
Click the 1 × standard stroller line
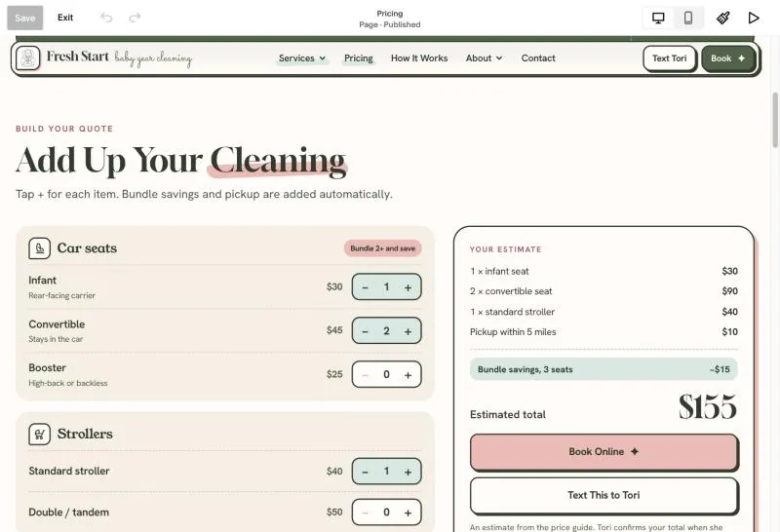[x=604, y=312]
